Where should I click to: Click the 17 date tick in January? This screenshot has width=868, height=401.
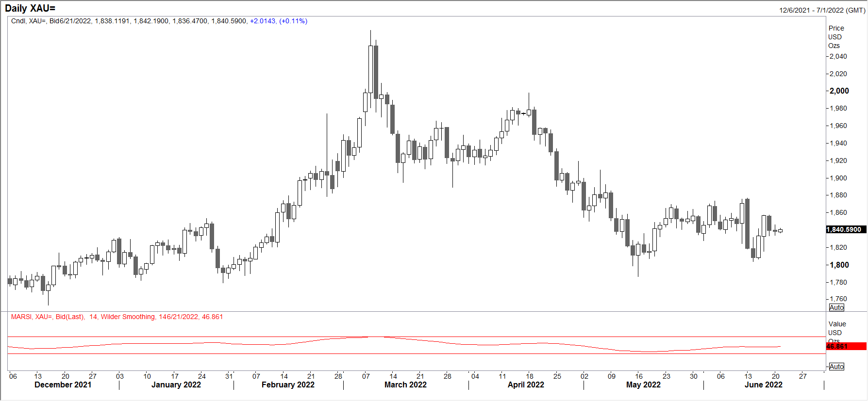175,376
